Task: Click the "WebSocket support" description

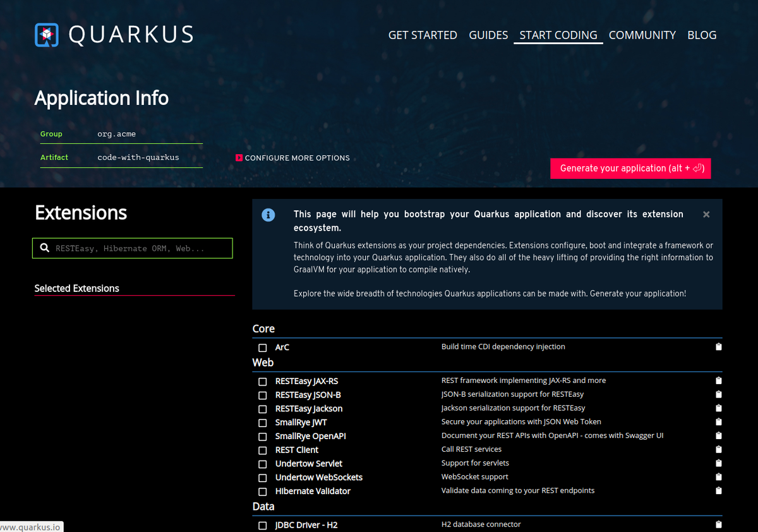Action: coord(475,477)
